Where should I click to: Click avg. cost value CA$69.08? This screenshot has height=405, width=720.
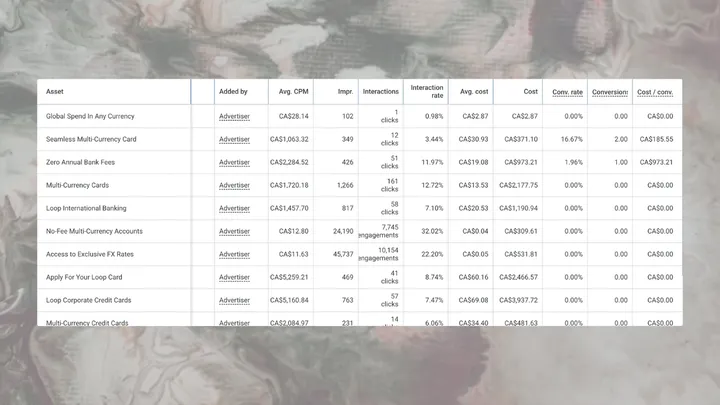point(473,300)
